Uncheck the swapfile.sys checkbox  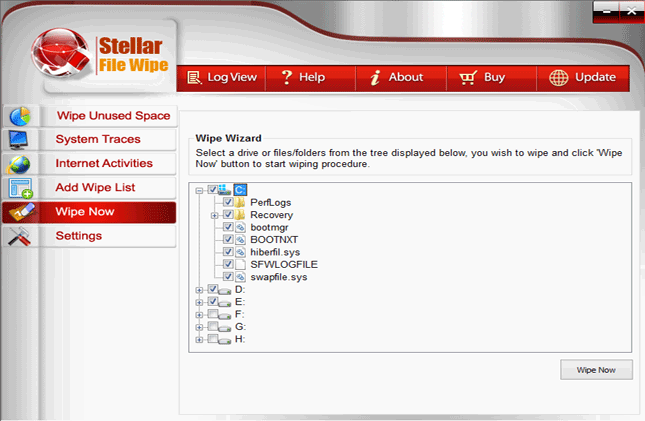228,277
